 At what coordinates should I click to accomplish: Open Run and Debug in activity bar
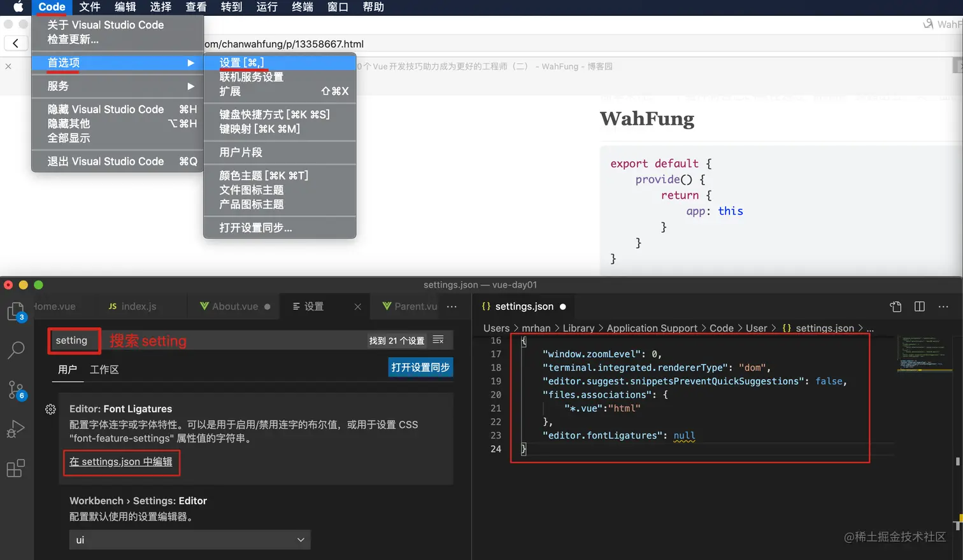pyautogui.click(x=15, y=430)
